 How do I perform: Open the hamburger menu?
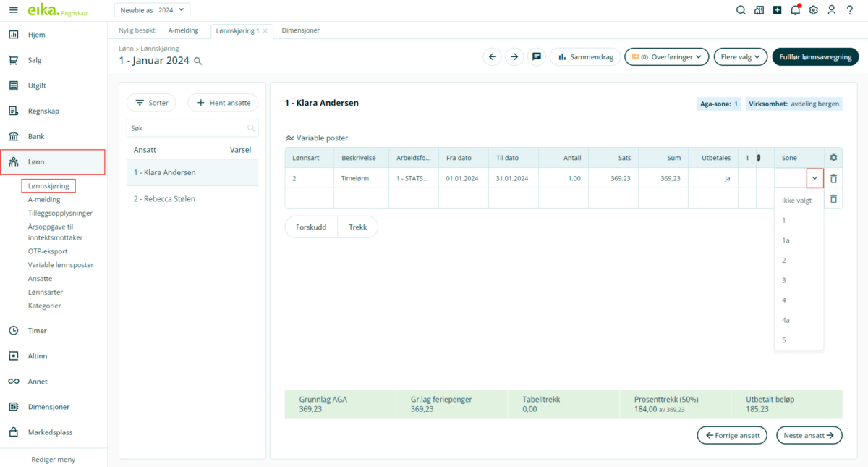(13, 10)
